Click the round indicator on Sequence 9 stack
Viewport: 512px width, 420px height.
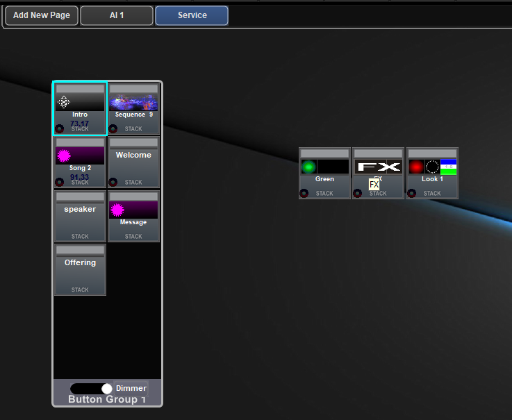(x=113, y=128)
